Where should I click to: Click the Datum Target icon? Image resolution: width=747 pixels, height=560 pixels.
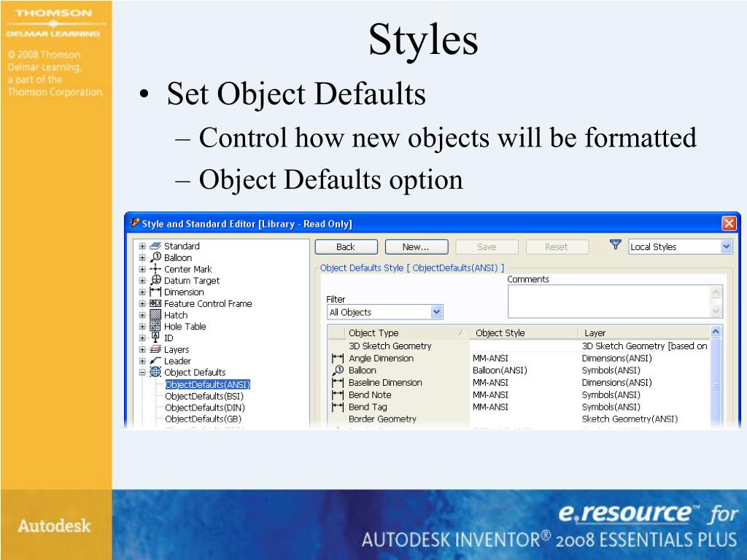point(155,281)
